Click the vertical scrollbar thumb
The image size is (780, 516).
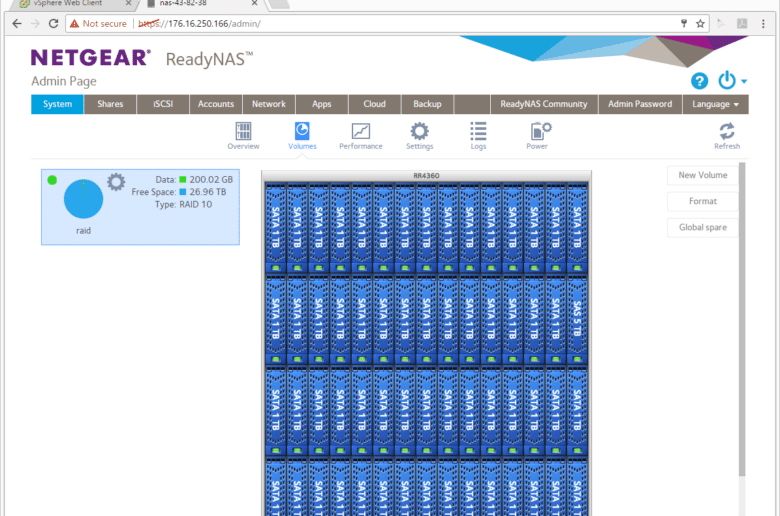click(x=742, y=319)
